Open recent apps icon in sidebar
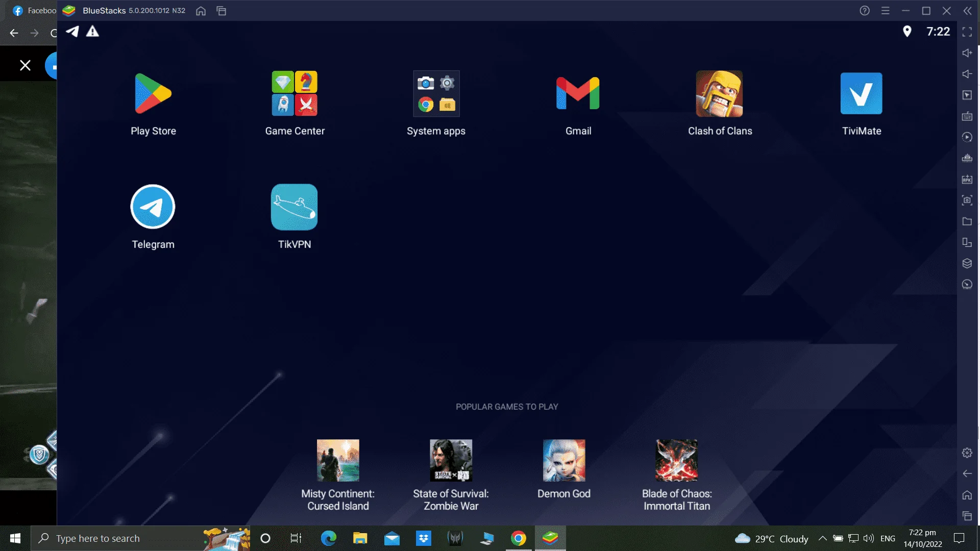Screen dimensions: 980x551 point(967,516)
